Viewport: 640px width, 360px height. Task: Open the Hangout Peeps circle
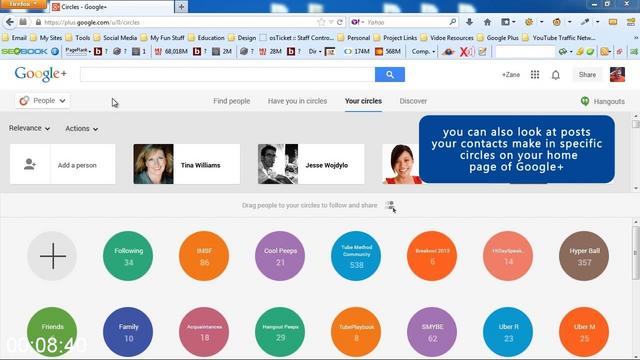click(280, 332)
